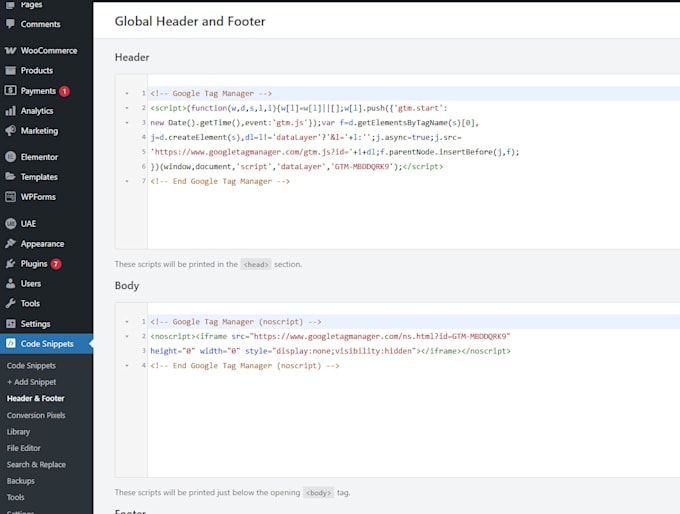The height and width of the screenshot is (514, 680).
Task: Open the Comments menu
Action: pyautogui.click(x=40, y=24)
